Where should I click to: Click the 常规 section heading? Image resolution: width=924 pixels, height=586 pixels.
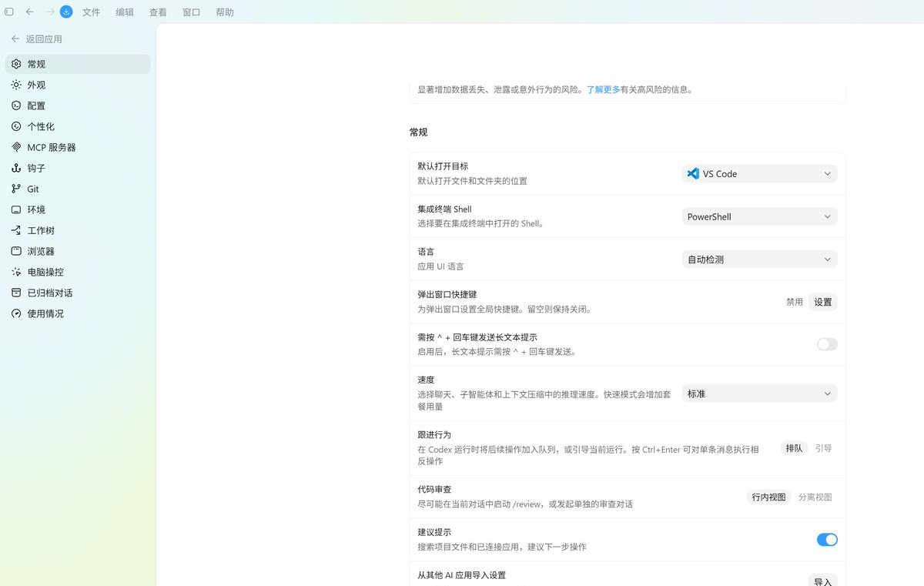(418, 132)
